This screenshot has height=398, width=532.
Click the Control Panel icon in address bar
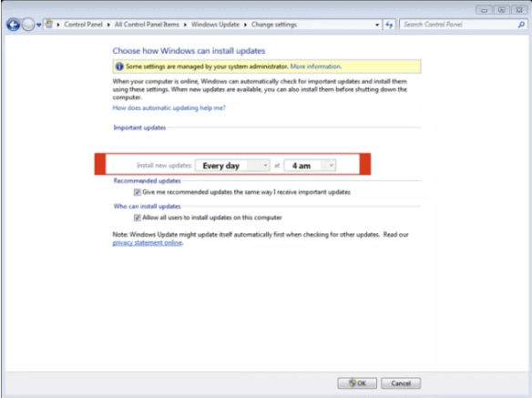[49, 25]
